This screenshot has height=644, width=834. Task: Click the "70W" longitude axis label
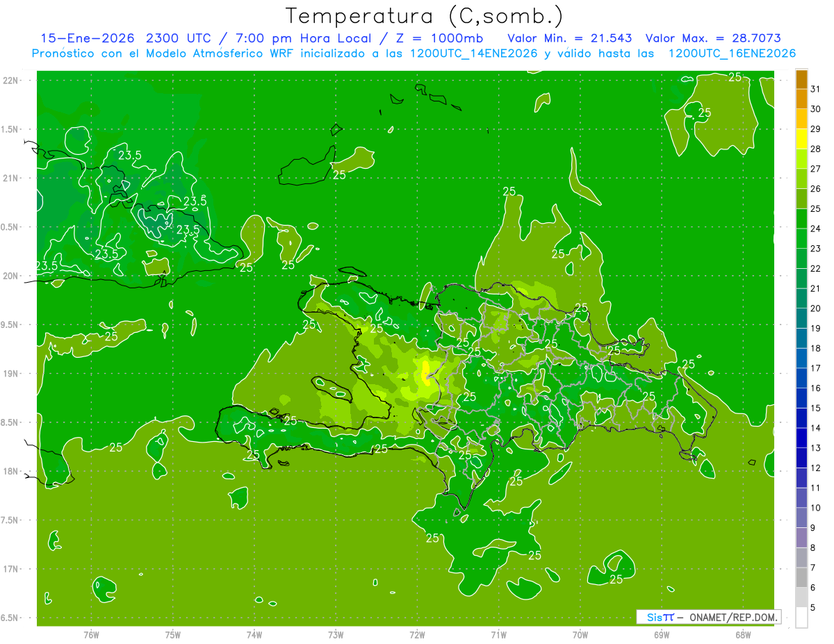(x=580, y=635)
